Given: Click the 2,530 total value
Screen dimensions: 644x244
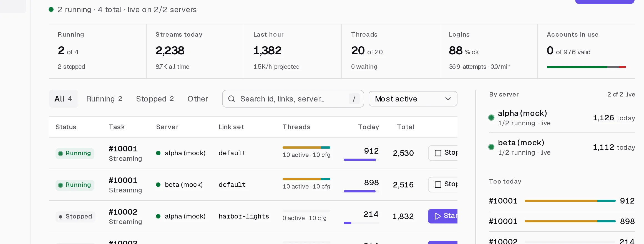Looking at the screenshot, I should click(x=403, y=153).
